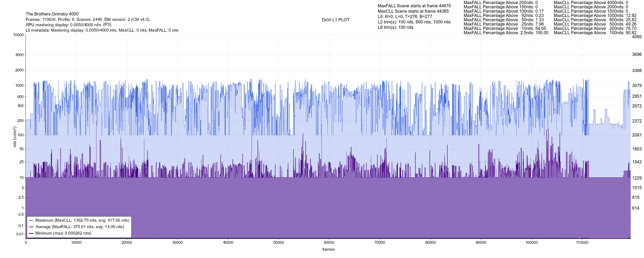This screenshot has width=644, height=258.
Task: Click the 1000 nits y-axis tick label
Action: click(x=20, y=86)
